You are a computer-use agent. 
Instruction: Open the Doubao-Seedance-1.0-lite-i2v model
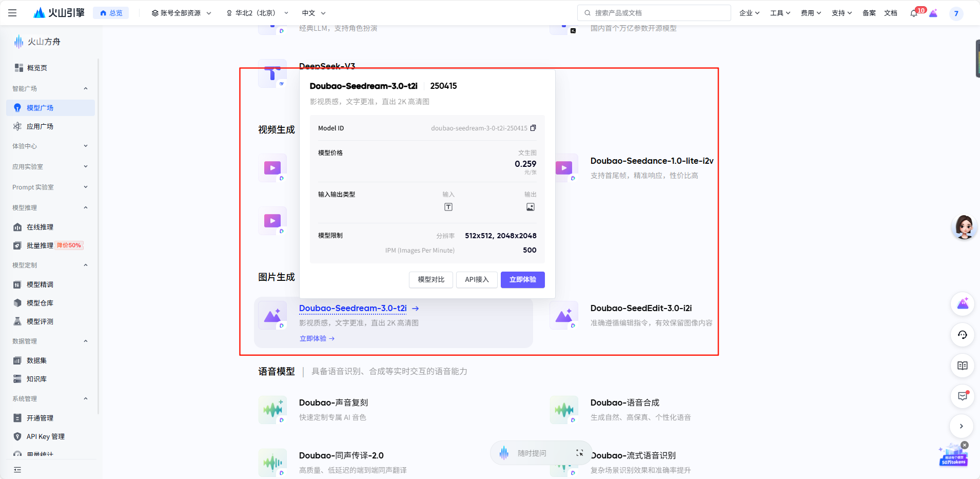point(652,161)
